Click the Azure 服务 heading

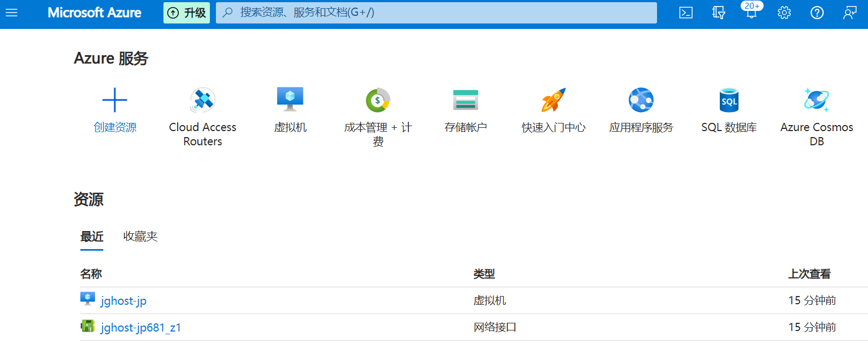(x=111, y=58)
